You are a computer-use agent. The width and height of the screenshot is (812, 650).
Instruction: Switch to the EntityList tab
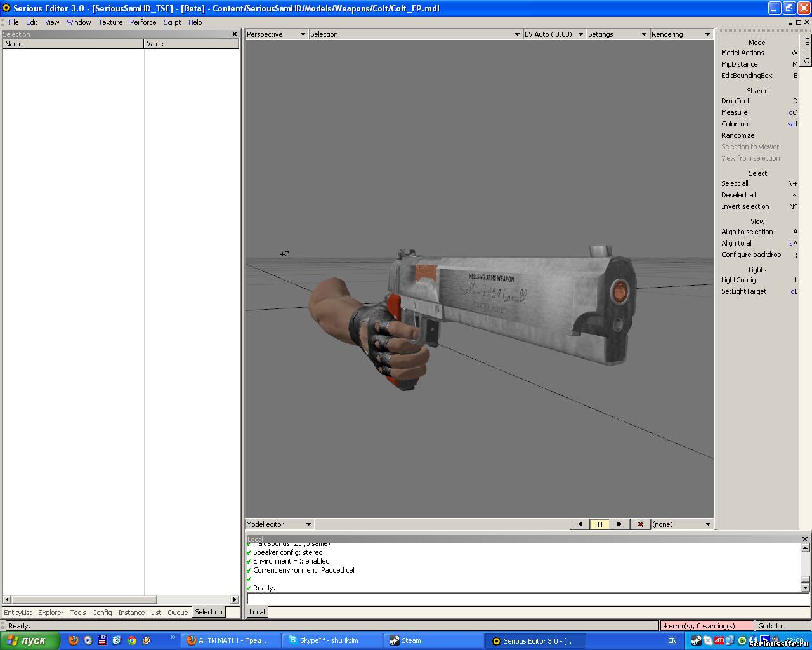point(18,613)
